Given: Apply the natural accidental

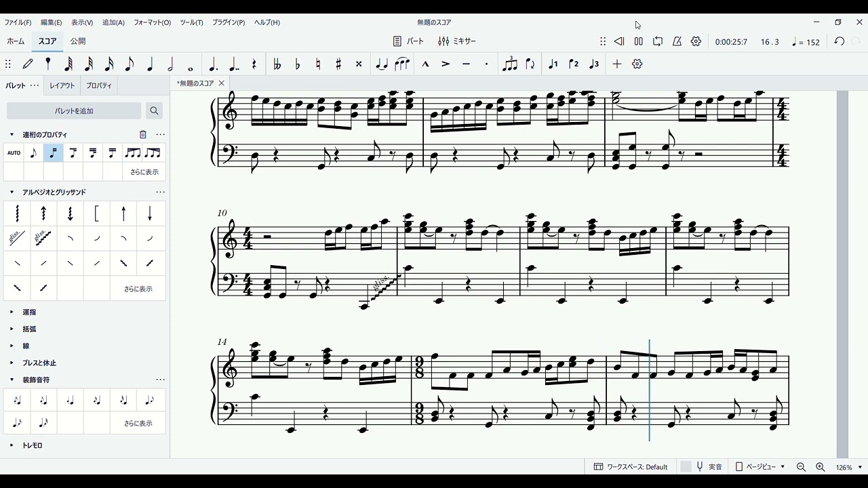Looking at the screenshot, I should pyautogui.click(x=318, y=64).
